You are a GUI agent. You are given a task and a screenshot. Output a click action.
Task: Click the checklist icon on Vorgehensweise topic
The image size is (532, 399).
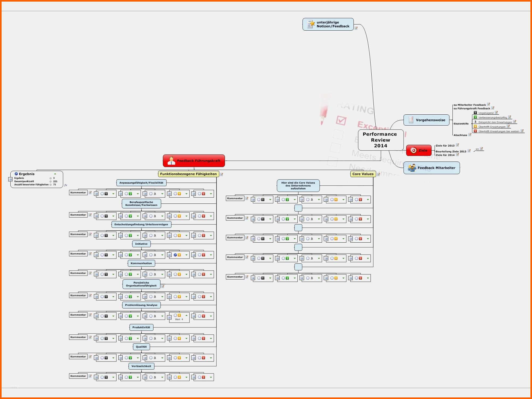tap(411, 120)
